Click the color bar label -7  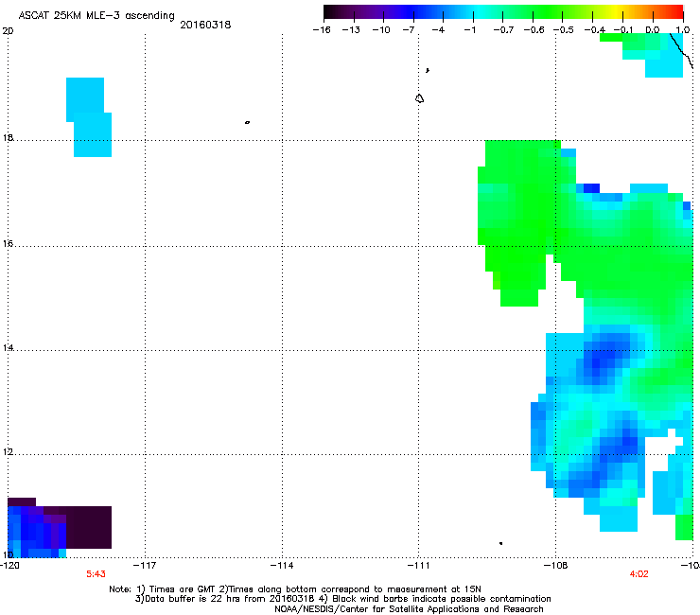pos(409,30)
